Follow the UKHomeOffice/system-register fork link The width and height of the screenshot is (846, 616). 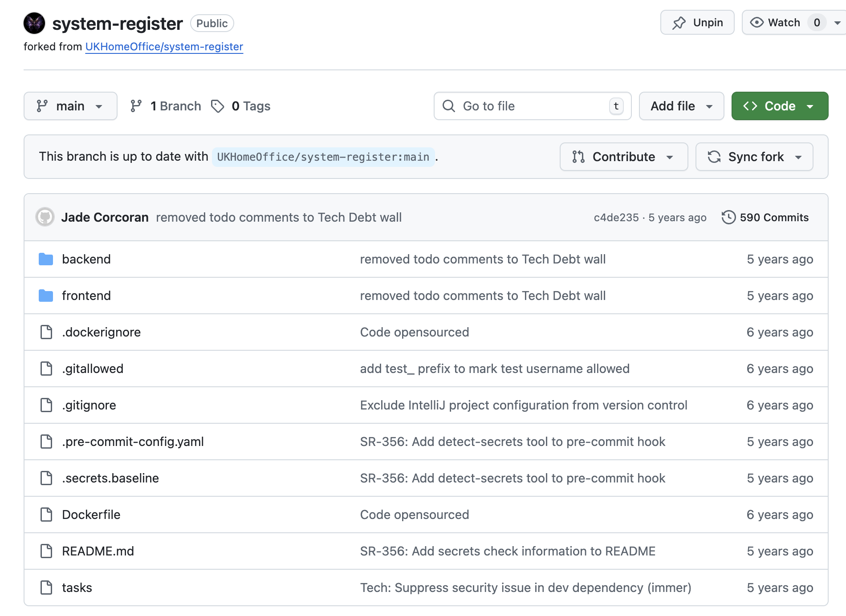(164, 46)
